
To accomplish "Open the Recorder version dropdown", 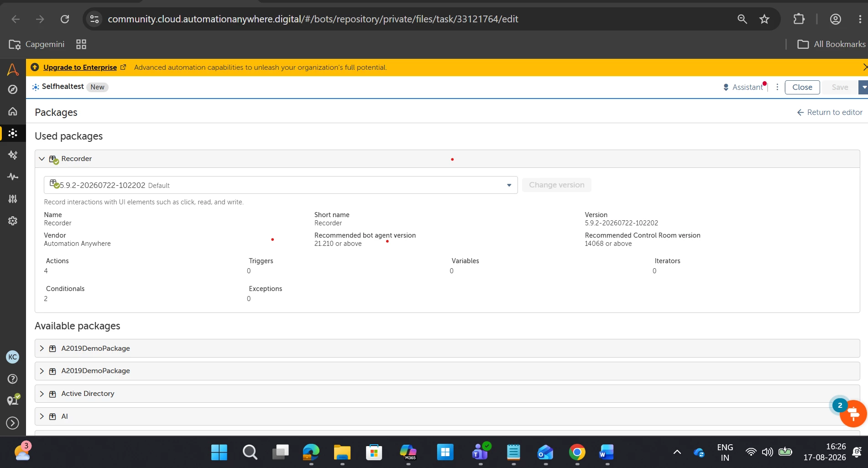I will [x=281, y=185].
